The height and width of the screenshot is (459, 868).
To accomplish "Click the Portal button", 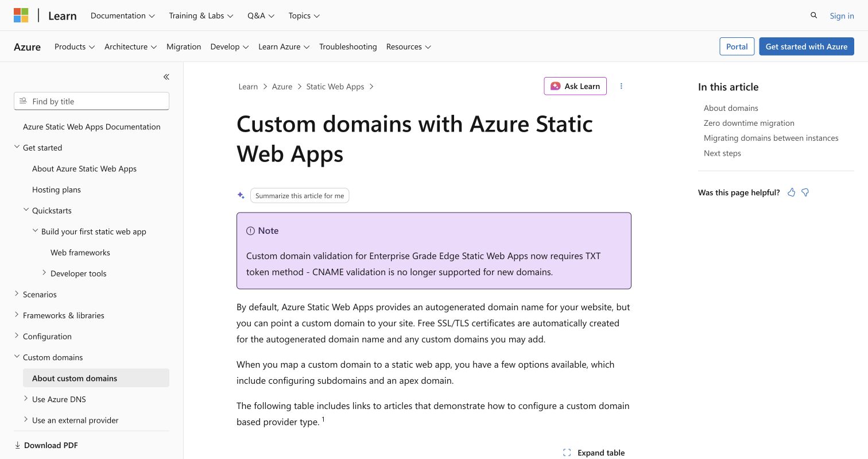I will [737, 47].
